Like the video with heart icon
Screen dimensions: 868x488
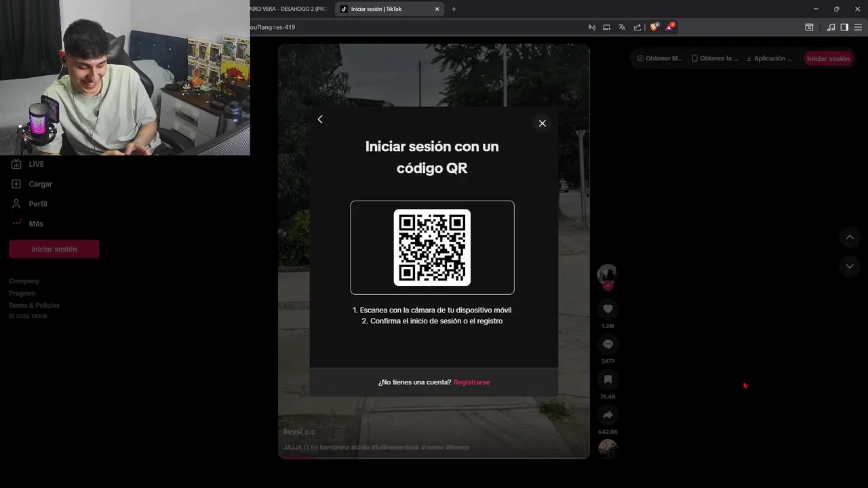click(608, 309)
